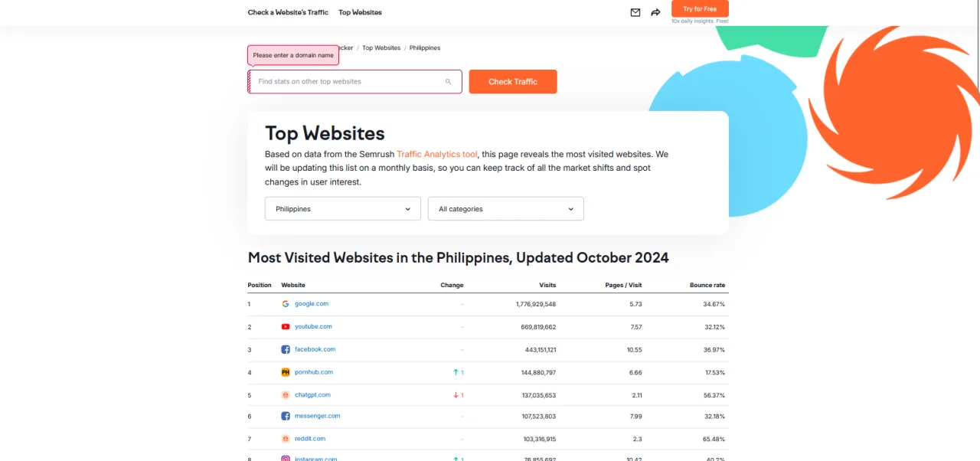Image resolution: width=980 pixels, height=461 pixels.
Task: Click the Change column header
Action: click(452, 285)
